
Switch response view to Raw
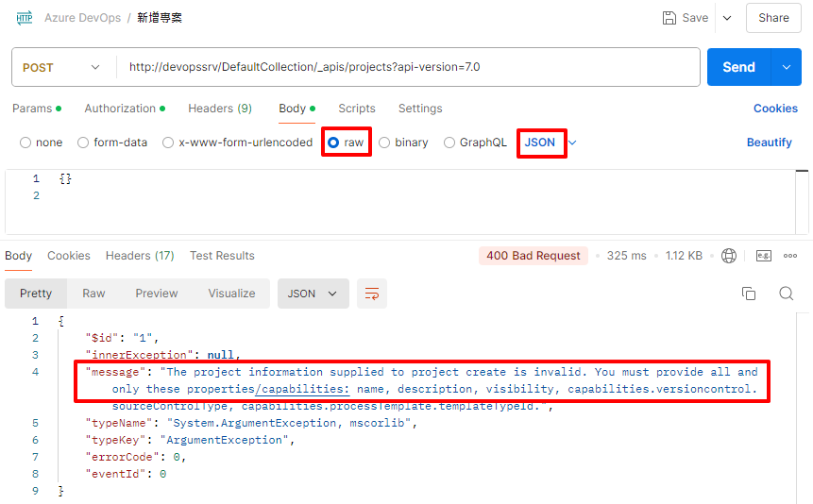(x=93, y=294)
